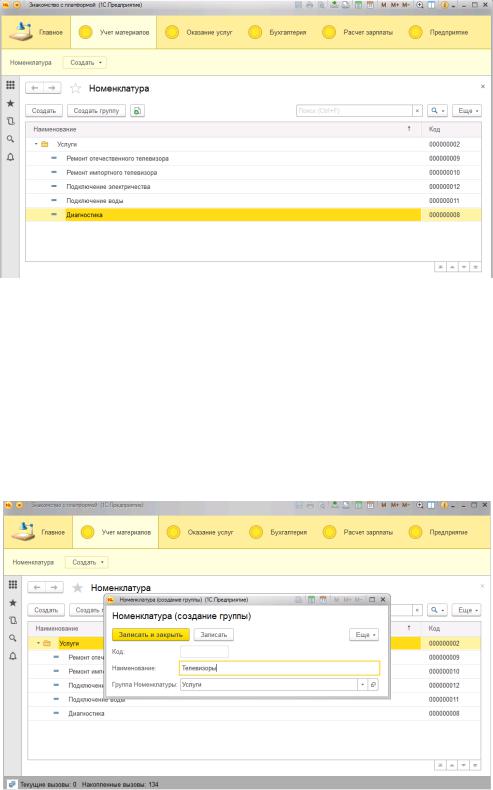Screen dimensions: 493x790
Task: Focus search field in top window
Action: point(354,111)
